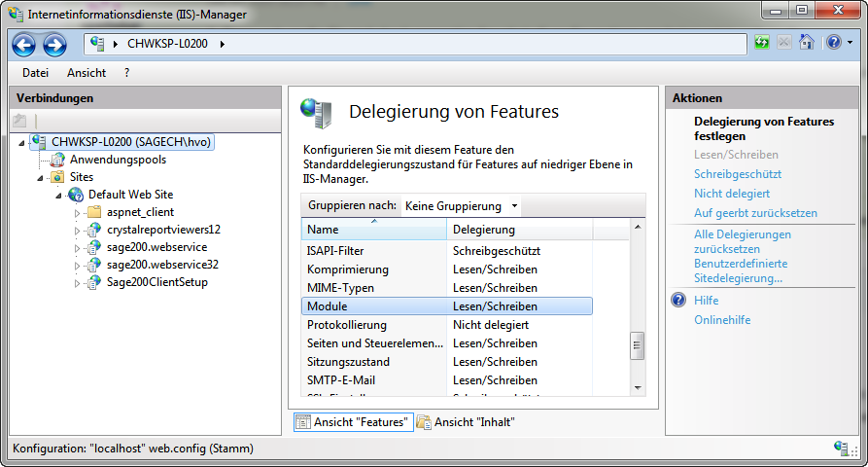868x467 pixels.
Task: Click the sage200.webservice32 application icon
Action: point(94,265)
